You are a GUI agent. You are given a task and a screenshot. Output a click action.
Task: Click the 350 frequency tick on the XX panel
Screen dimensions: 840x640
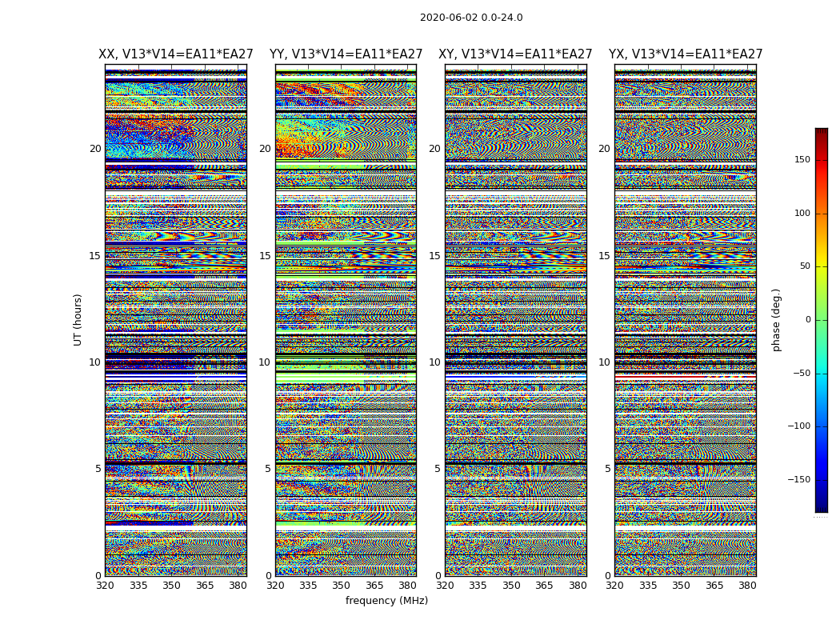pos(171,586)
